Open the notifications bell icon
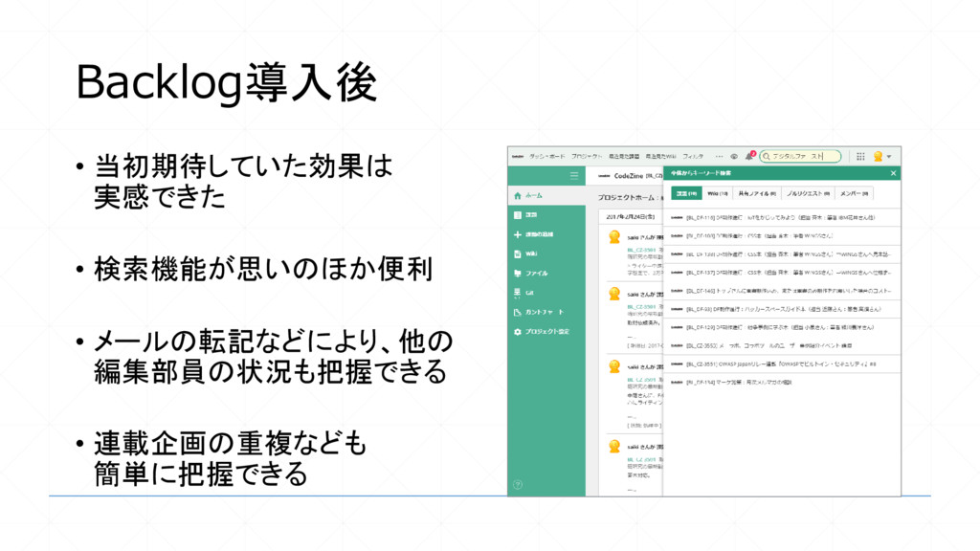 click(x=749, y=156)
